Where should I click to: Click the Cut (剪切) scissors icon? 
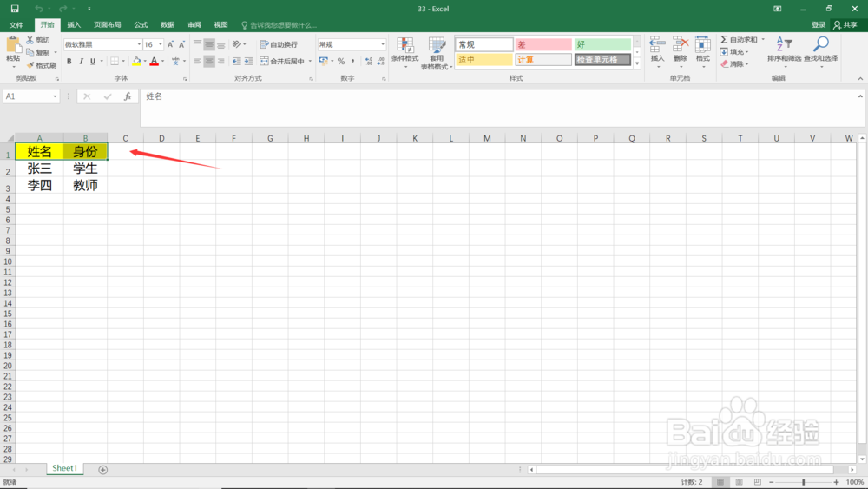pos(30,40)
